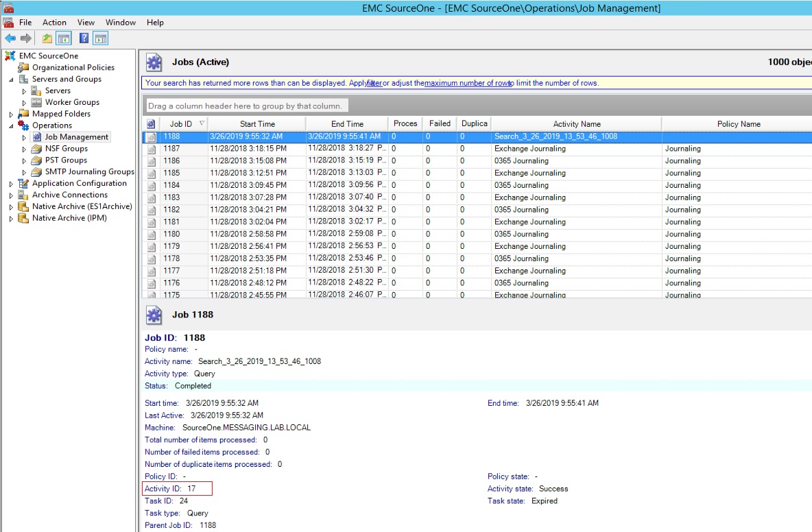Toggle the action pane visibility
Viewport: 812px width, 532px height.
[x=101, y=38]
